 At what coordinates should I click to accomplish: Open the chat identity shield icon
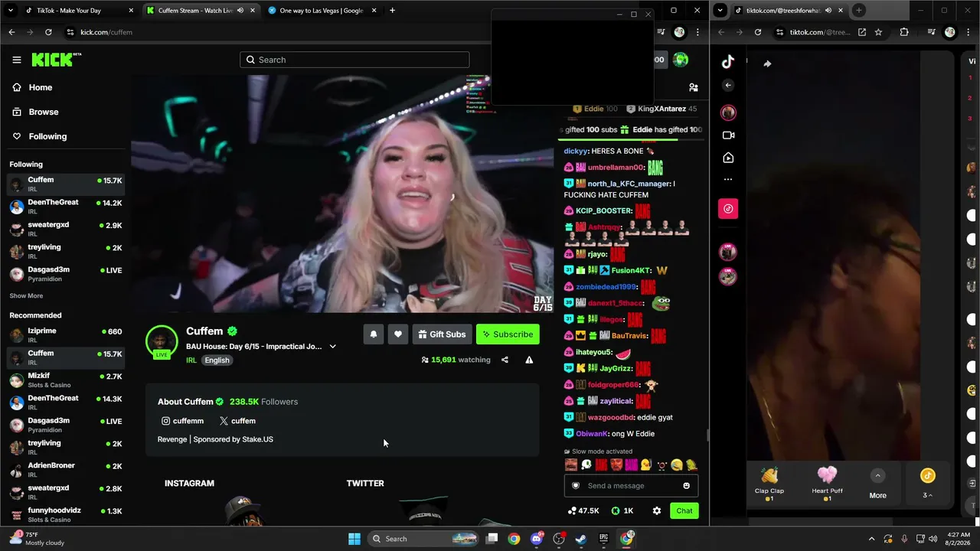coord(576,486)
